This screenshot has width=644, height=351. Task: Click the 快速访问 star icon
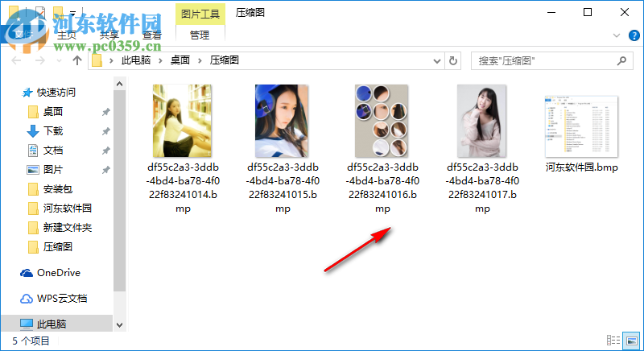click(x=27, y=93)
